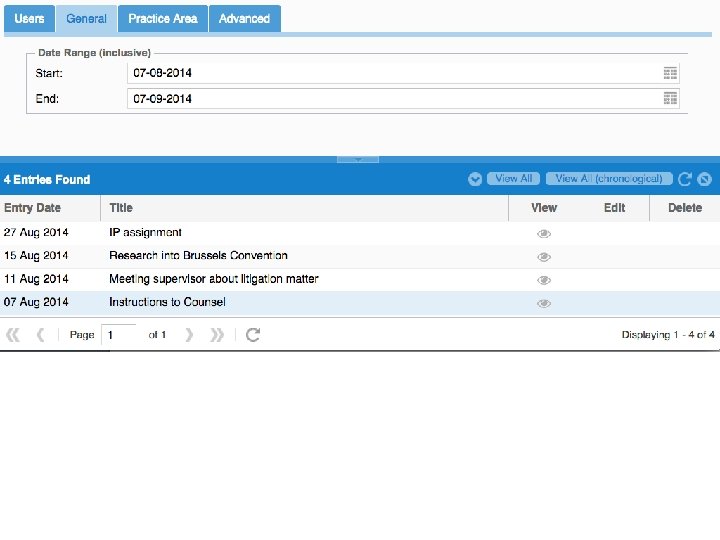Click the 07 Aug 2014 date cell
Screen dimensions: 720x540
(x=36, y=302)
